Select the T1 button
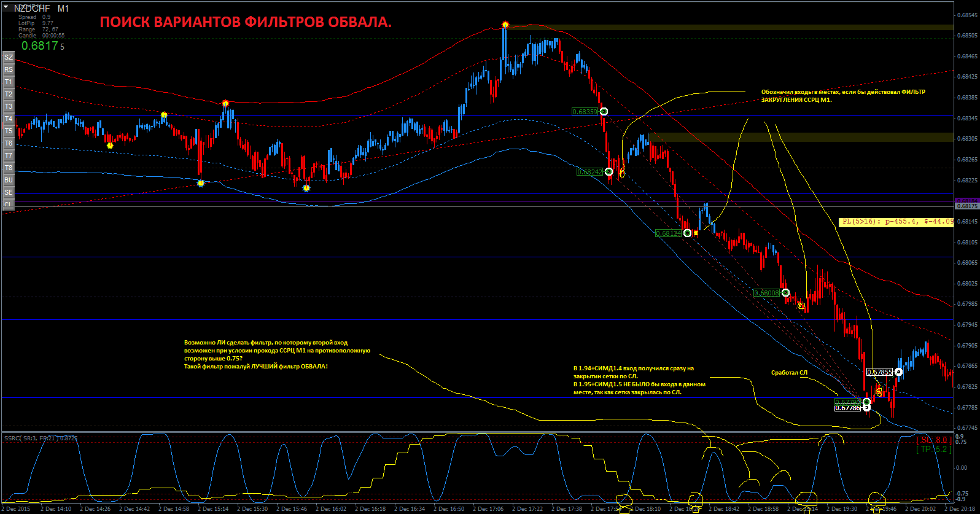 click(x=9, y=82)
